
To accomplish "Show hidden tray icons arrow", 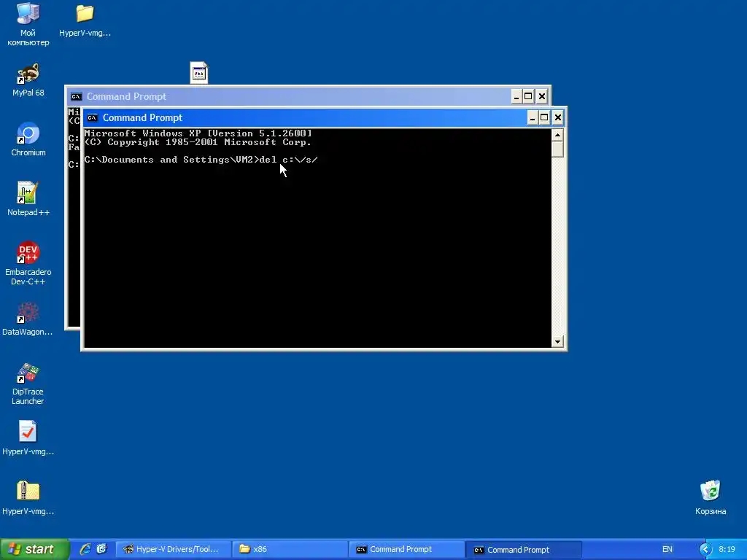I will point(705,549).
